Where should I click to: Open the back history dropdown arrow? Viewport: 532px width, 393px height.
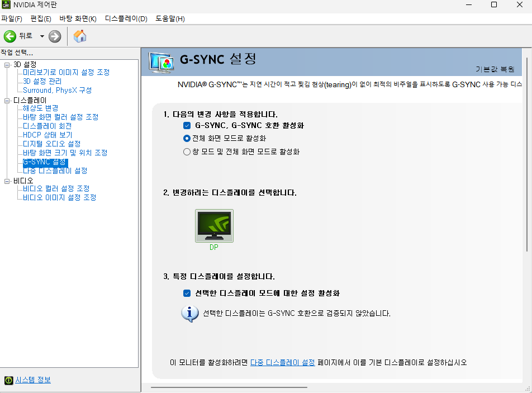click(42, 36)
